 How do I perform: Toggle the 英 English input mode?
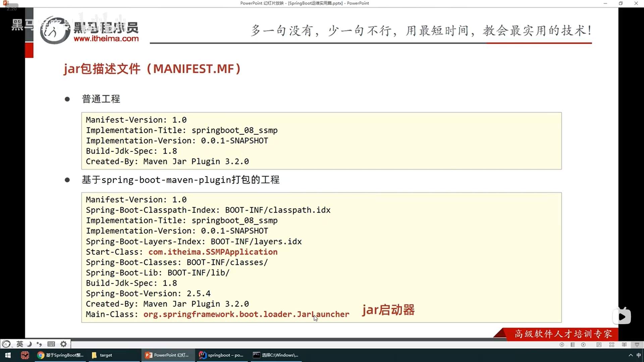pyautogui.click(x=20, y=344)
